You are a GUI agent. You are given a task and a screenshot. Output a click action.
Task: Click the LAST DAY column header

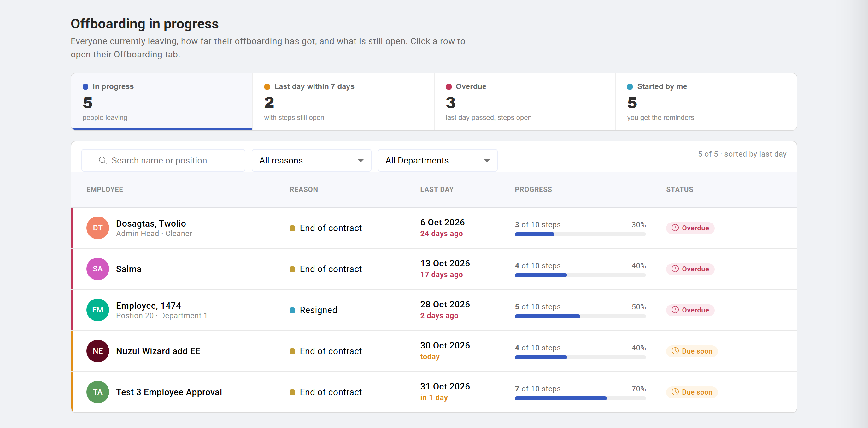coord(437,190)
